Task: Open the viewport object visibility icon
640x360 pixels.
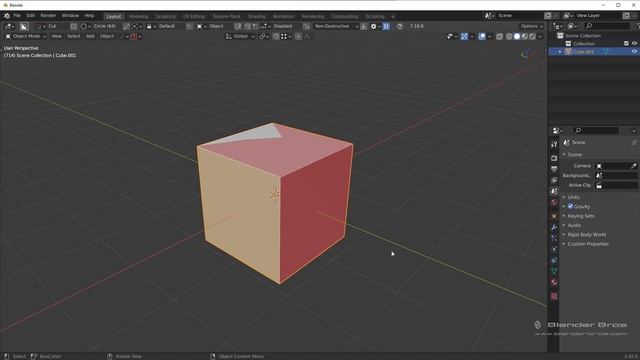Action: point(450,36)
